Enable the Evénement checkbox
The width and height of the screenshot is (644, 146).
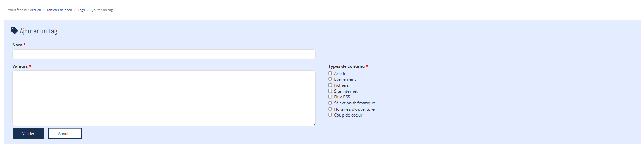(330, 79)
